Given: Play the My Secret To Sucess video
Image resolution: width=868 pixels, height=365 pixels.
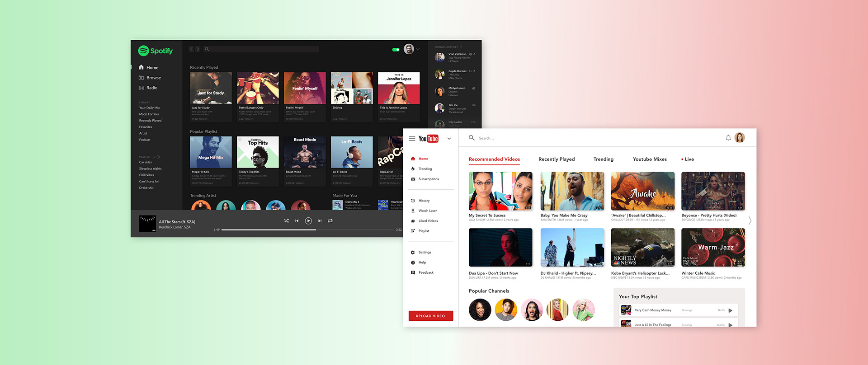Looking at the screenshot, I should pos(500,191).
